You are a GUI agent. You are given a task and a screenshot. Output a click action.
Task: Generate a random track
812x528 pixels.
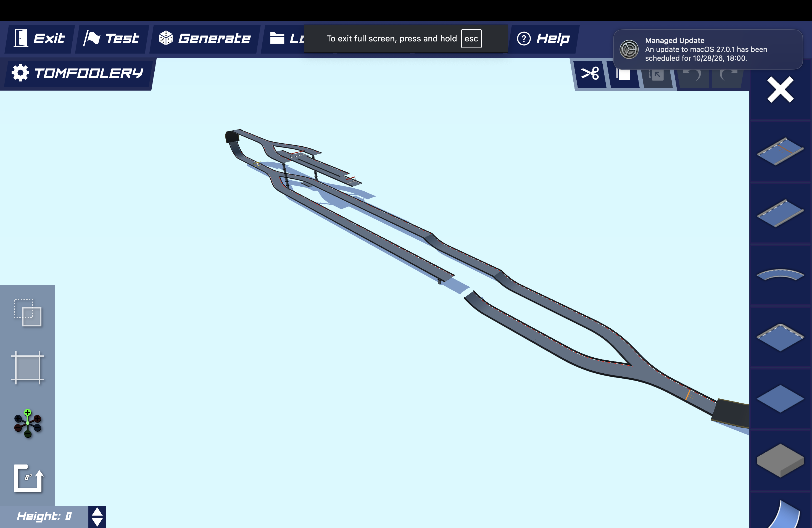(205, 39)
